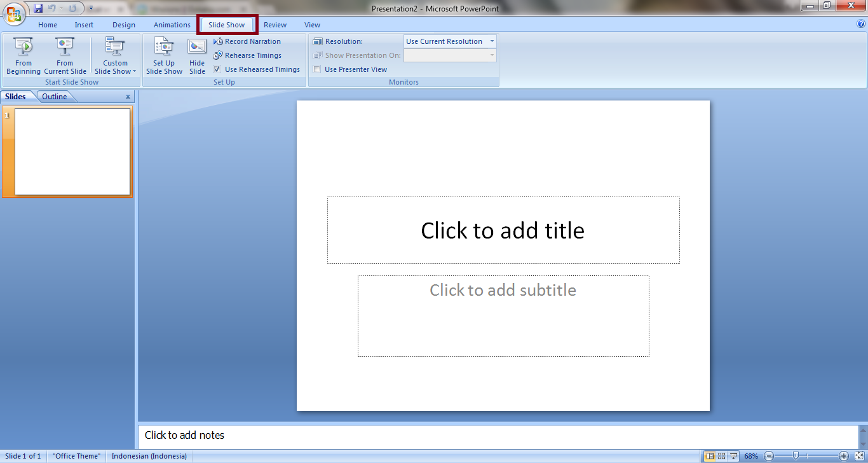Open the Insert ribbon tab

(x=84, y=25)
